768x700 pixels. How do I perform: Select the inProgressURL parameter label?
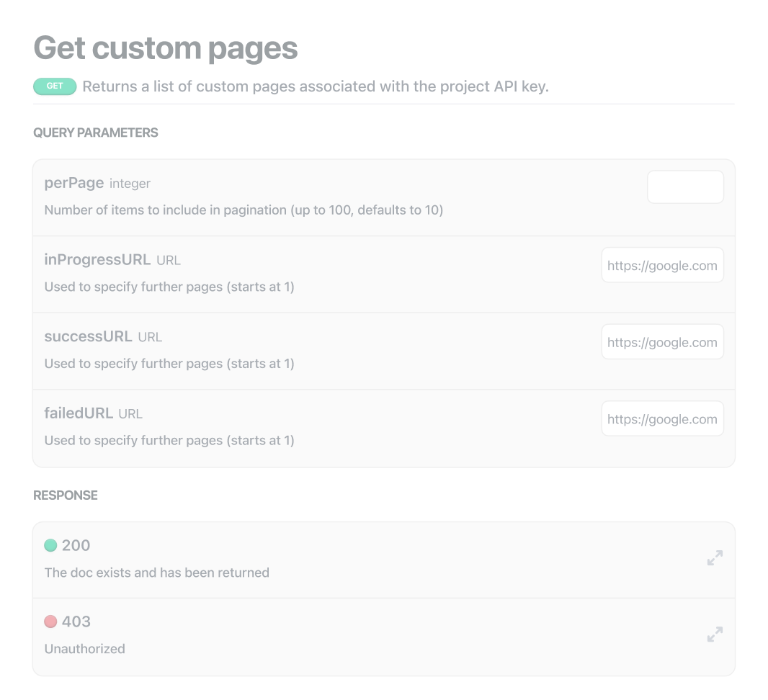pos(97,260)
